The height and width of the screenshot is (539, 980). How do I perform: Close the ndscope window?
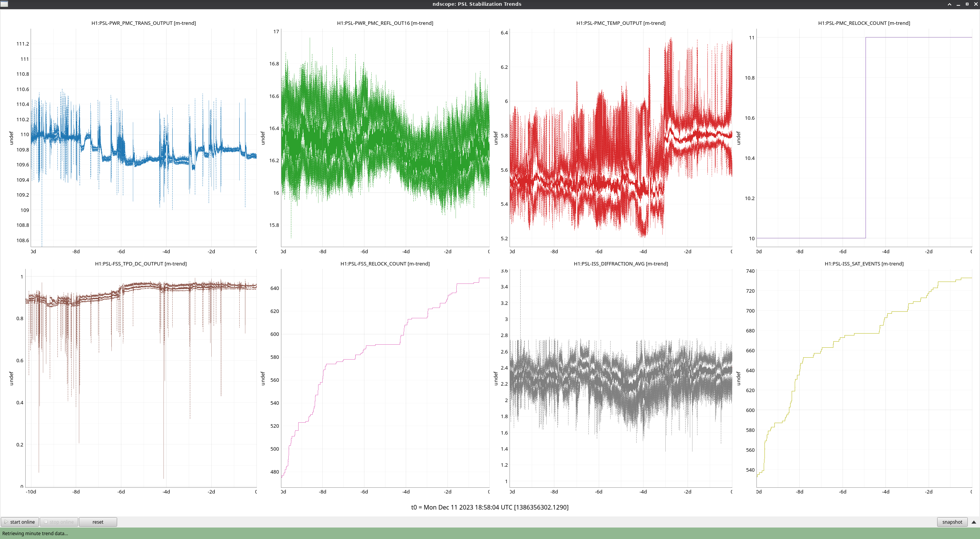pos(976,4)
